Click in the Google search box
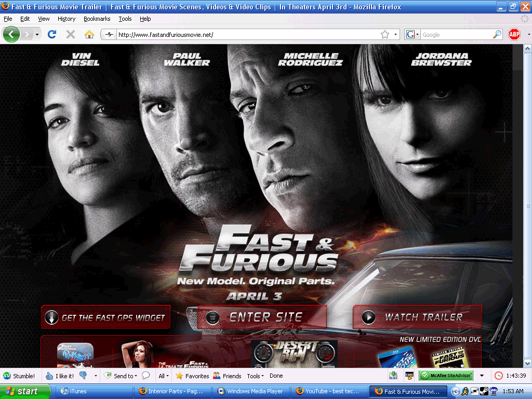The height and width of the screenshot is (399, 532). tap(456, 35)
